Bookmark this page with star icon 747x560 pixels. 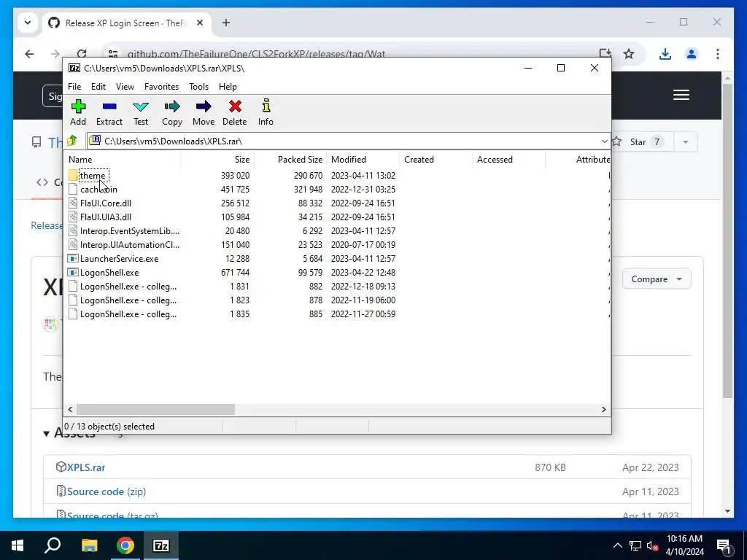click(x=629, y=54)
